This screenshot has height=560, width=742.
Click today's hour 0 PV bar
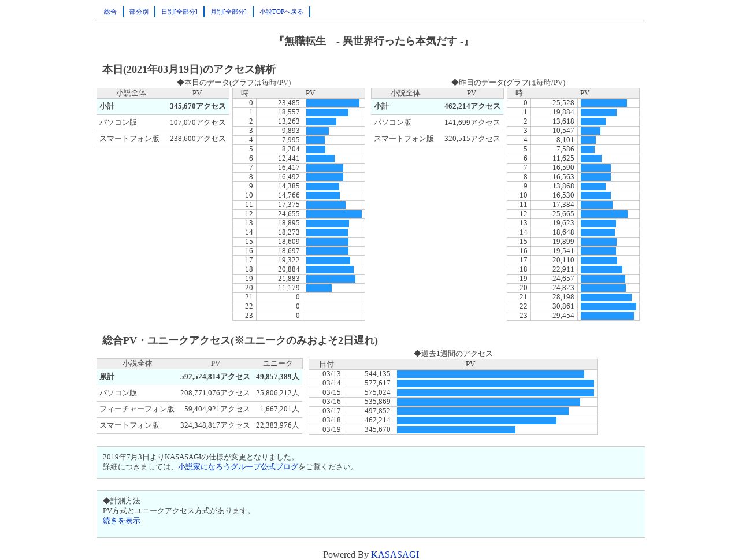[x=333, y=103]
